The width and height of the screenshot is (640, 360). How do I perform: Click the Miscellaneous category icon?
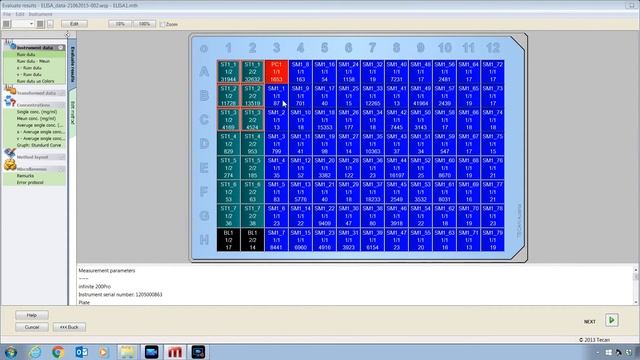tap(10, 165)
